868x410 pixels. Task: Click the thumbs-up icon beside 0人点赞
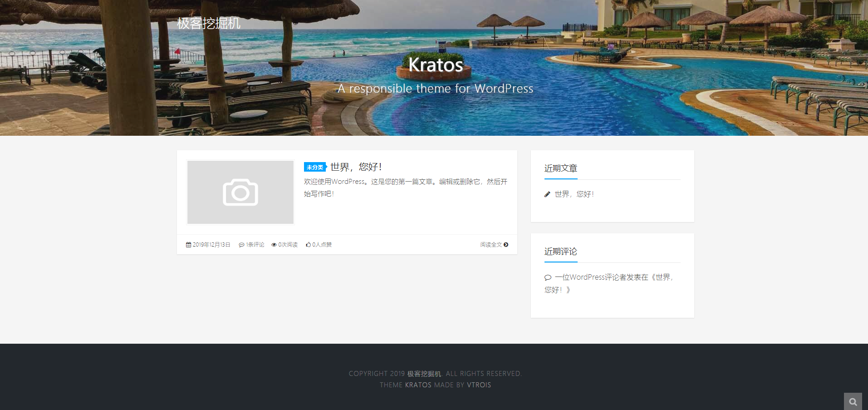(x=308, y=244)
